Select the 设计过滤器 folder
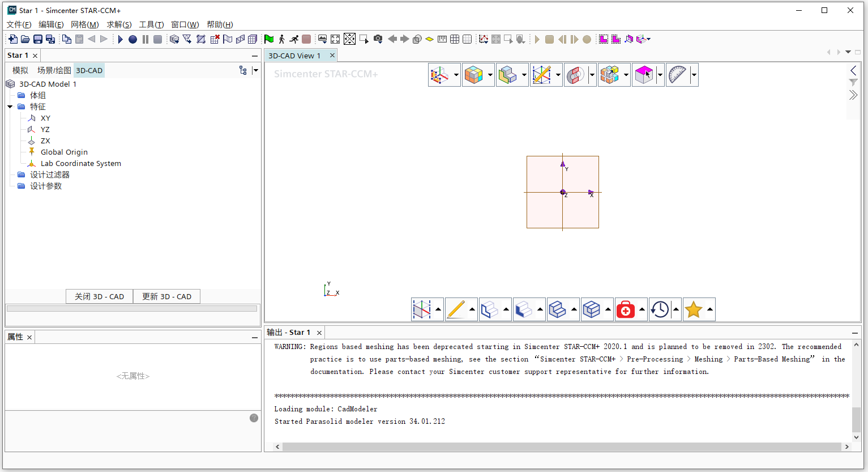This screenshot has width=868, height=472. click(50, 175)
